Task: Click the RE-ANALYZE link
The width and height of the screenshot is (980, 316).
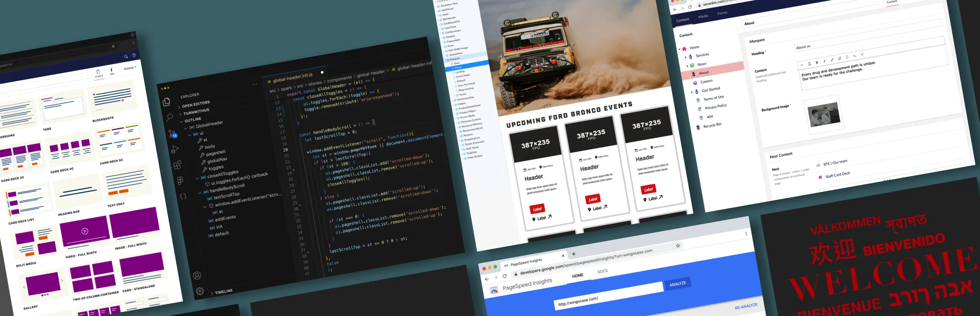Action: (746, 306)
